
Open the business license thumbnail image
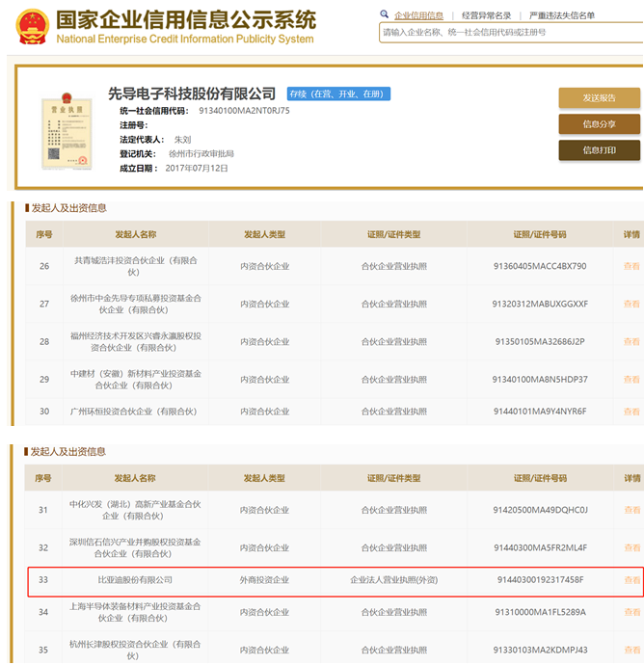coord(67,131)
